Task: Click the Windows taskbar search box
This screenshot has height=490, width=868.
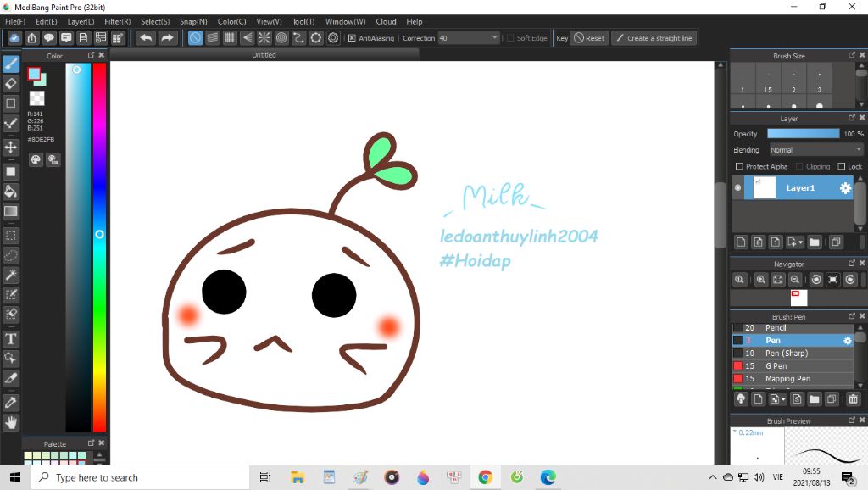Action: [141, 477]
